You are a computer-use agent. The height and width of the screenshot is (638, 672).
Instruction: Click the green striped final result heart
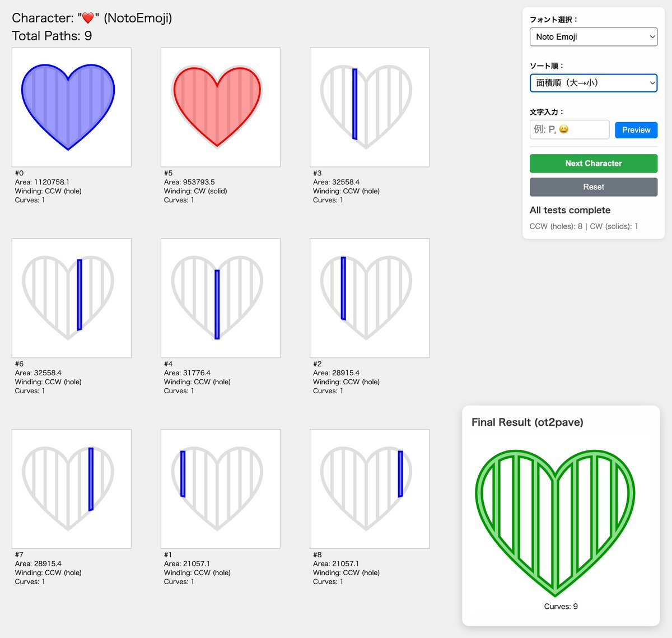pos(555,521)
